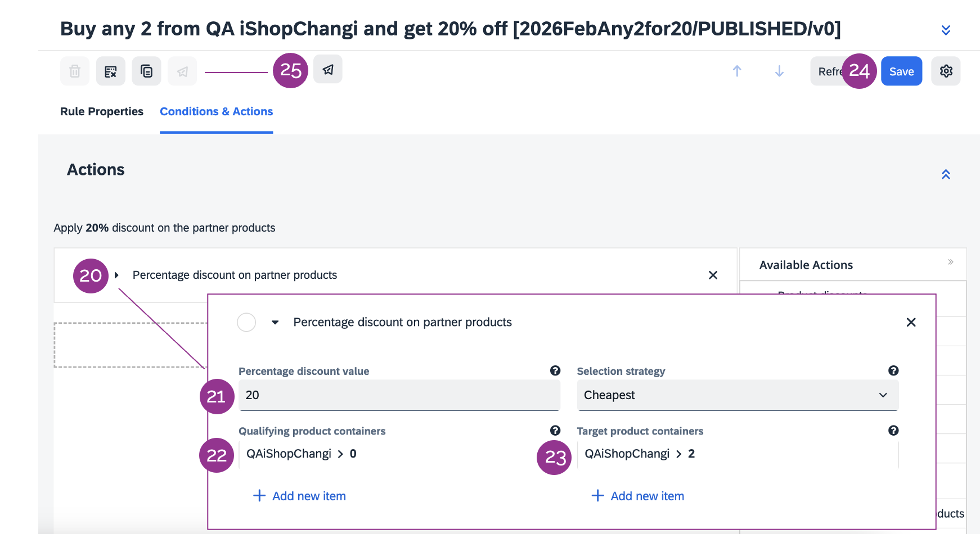
Task: Click the move up arrow icon
Action: 737,71
